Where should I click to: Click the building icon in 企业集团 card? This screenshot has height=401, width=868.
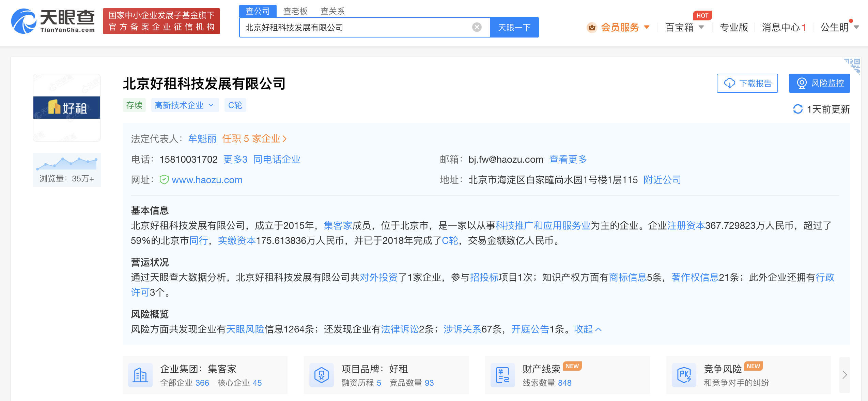140,375
